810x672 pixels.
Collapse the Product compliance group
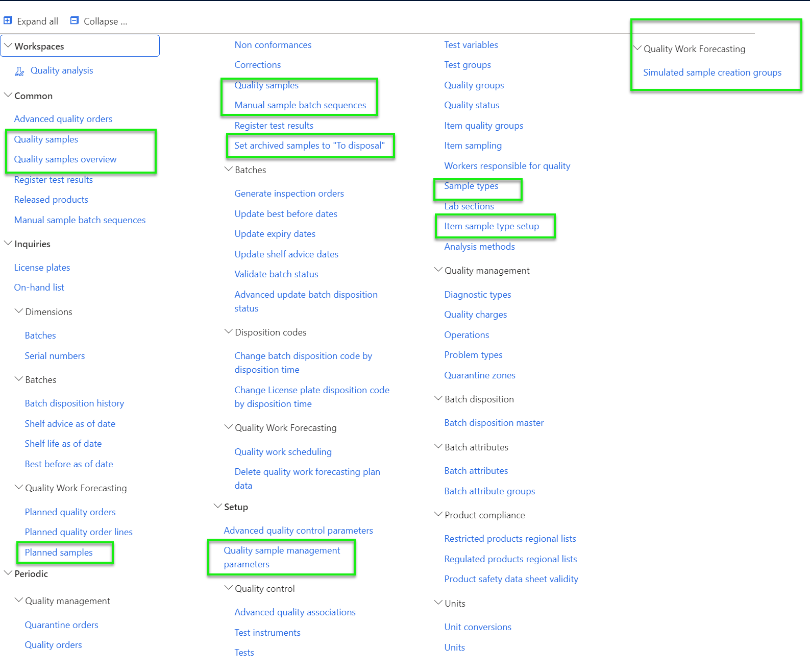[x=438, y=515]
